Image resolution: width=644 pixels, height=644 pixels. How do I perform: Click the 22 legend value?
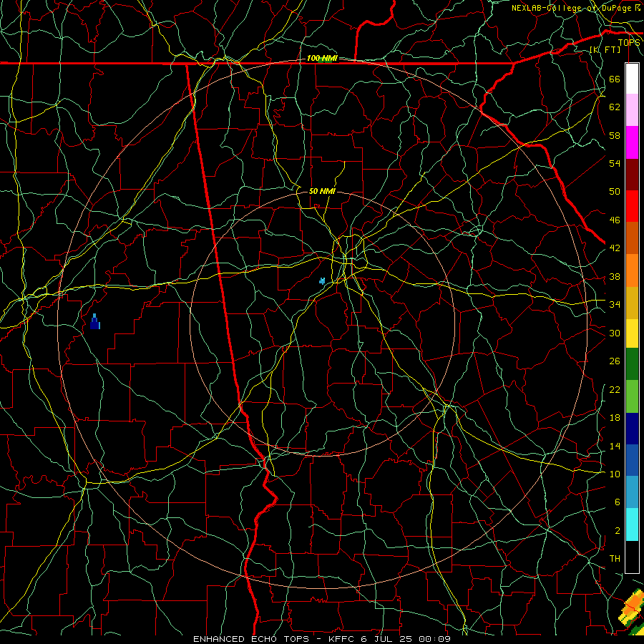(615, 389)
